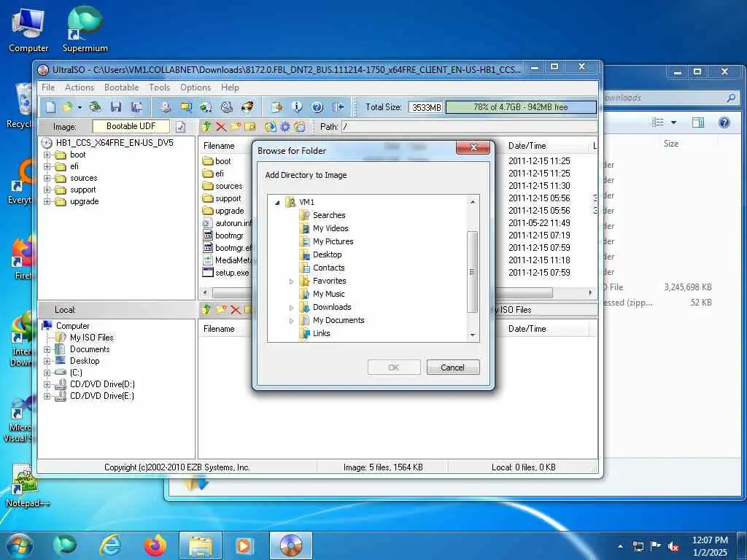
Task: Select Desktop in the Browse dialog tree
Action: [327, 254]
